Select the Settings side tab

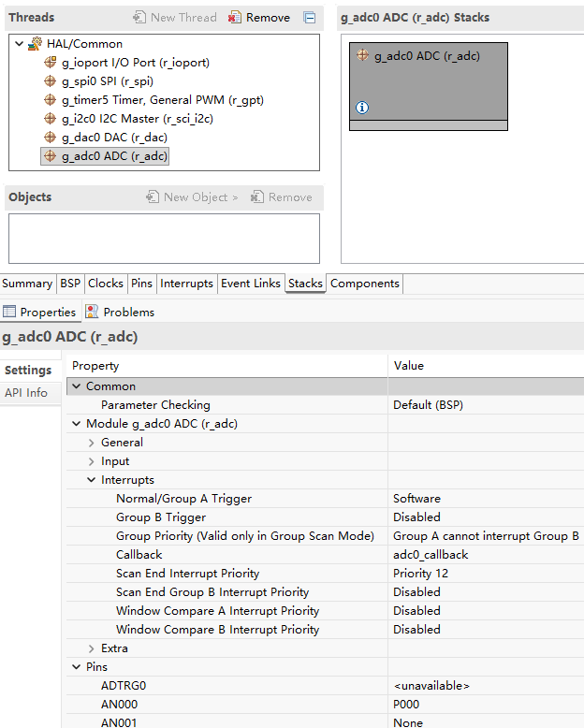coord(28,370)
